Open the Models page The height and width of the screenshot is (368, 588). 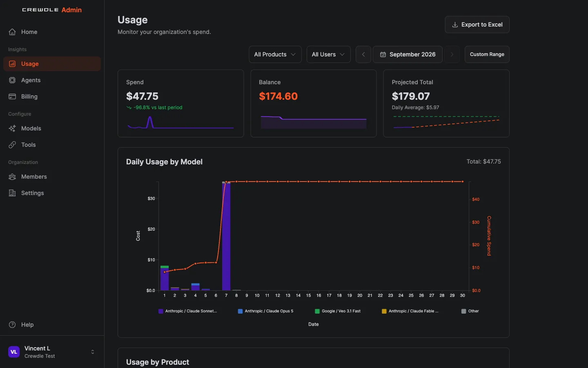click(x=52, y=128)
